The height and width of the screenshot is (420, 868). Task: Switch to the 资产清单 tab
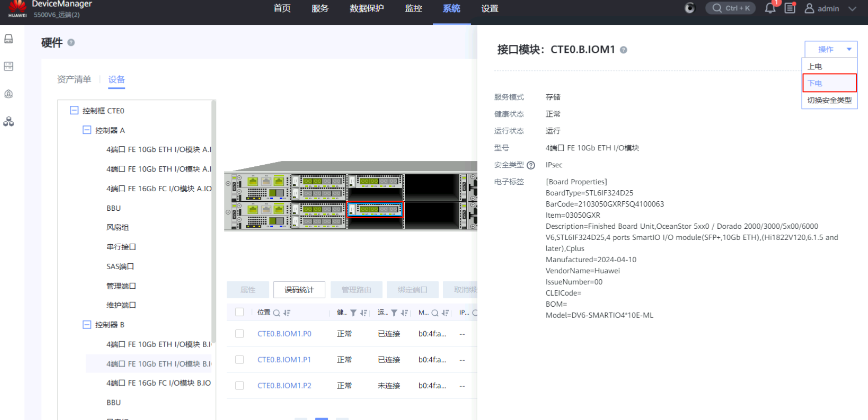click(74, 79)
